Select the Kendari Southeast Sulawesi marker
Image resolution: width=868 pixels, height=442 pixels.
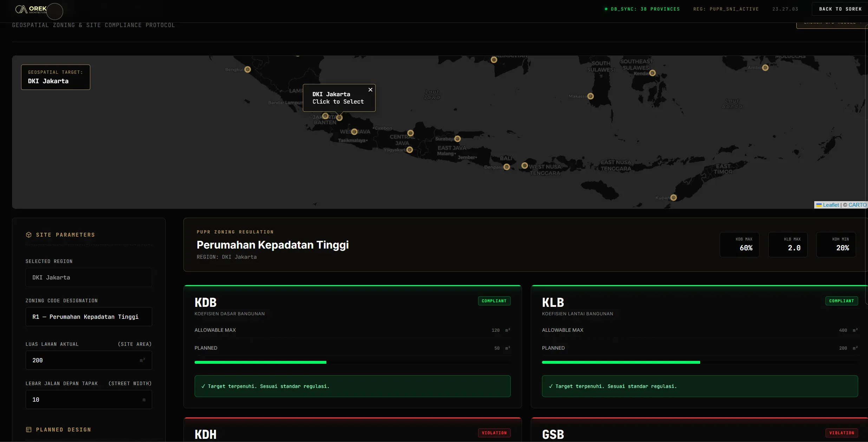point(652,73)
